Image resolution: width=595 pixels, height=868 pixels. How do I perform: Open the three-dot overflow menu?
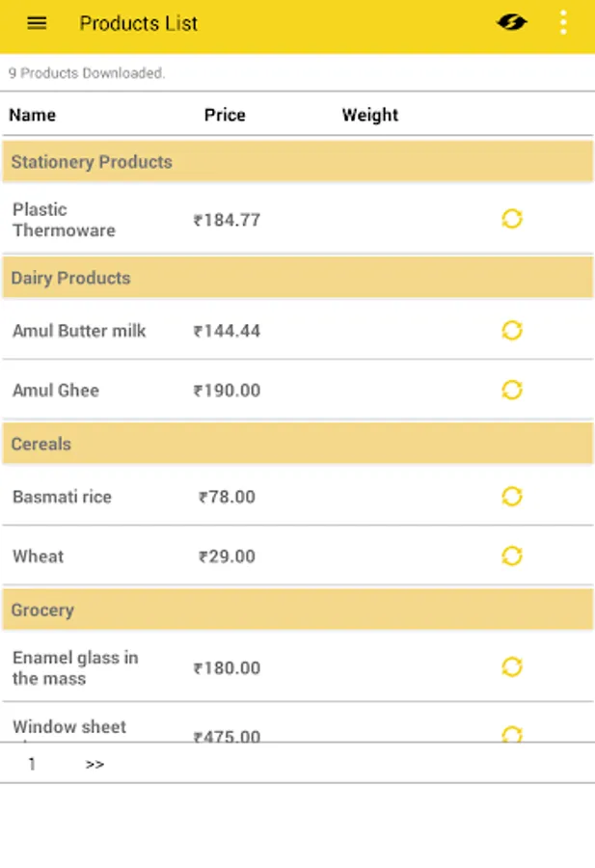click(x=563, y=23)
